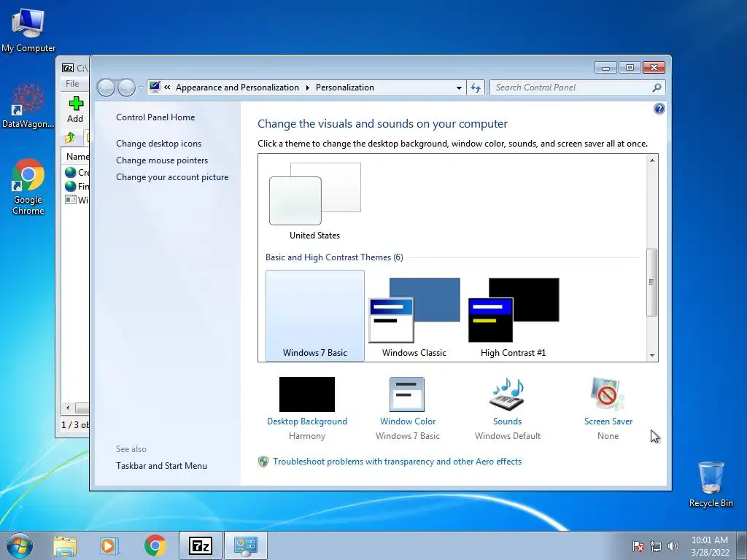Click the network tray icon
The height and width of the screenshot is (560, 747).
pyautogui.click(x=656, y=546)
